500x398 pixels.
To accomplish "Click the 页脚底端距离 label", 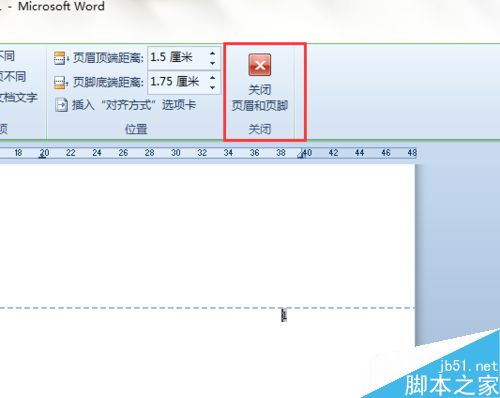I will tap(108, 82).
